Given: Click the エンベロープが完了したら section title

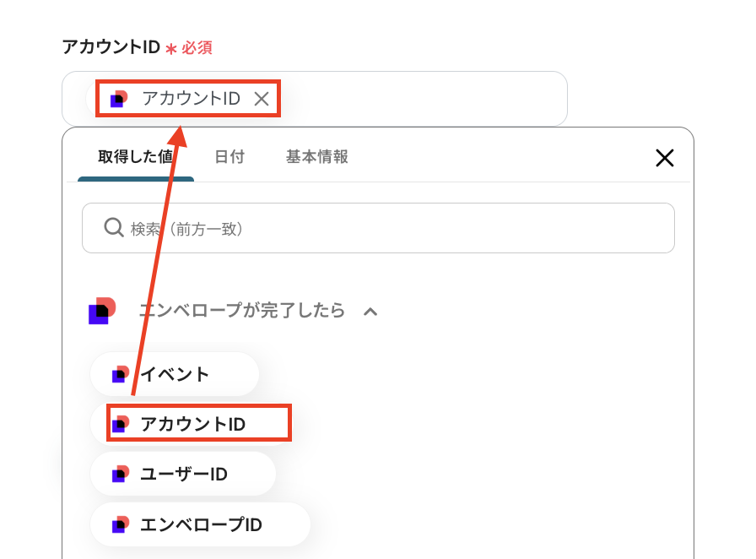Looking at the screenshot, I should pyautogui.click(x=242, y=311).
